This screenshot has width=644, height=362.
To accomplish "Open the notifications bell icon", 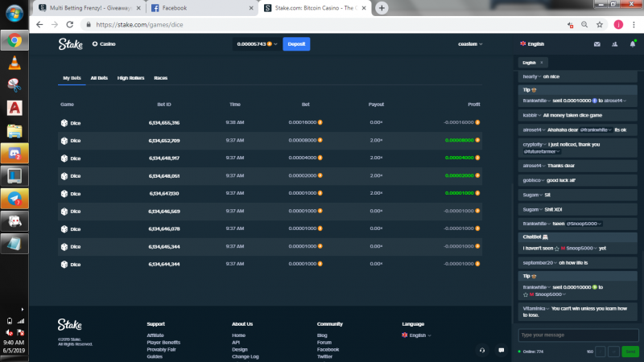I will coord(633,44).
